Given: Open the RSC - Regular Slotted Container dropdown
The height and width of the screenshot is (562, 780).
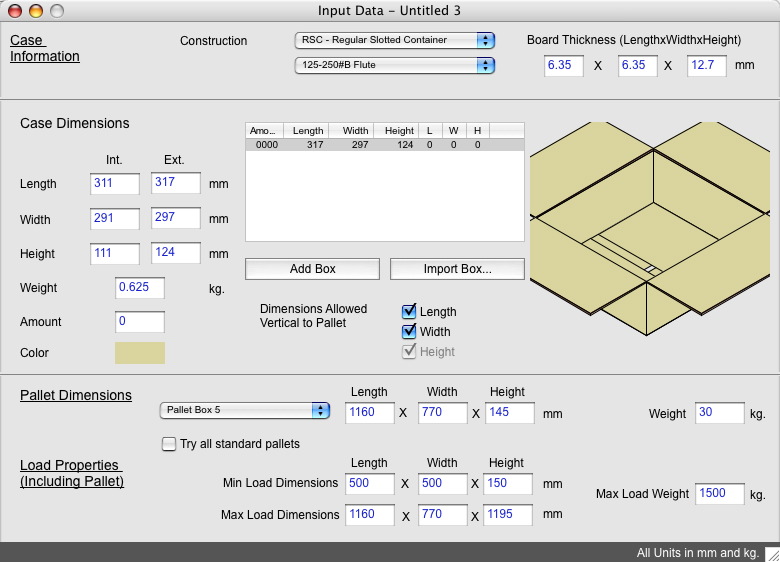Looking at the screenshot, I should tap(394, 40).
